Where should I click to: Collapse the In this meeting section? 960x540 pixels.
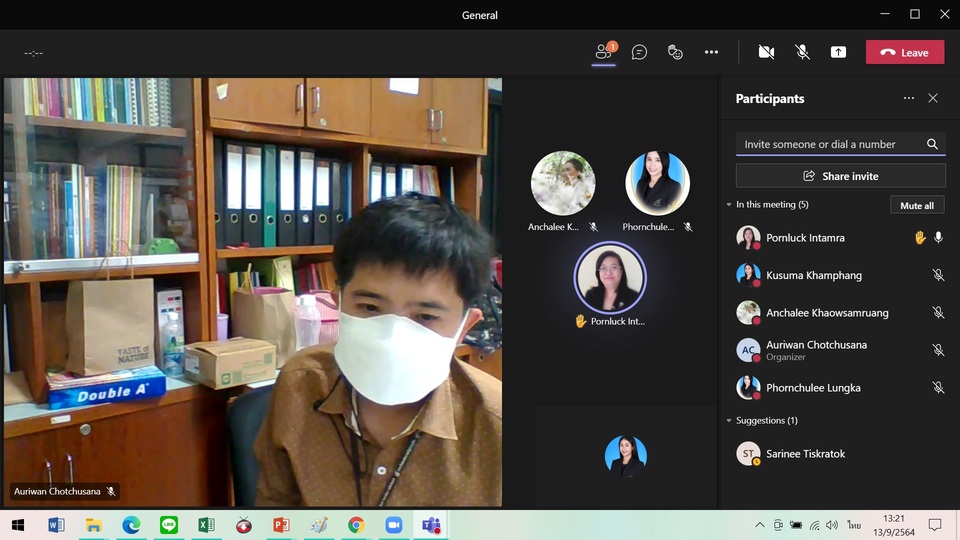coord(729,204)
